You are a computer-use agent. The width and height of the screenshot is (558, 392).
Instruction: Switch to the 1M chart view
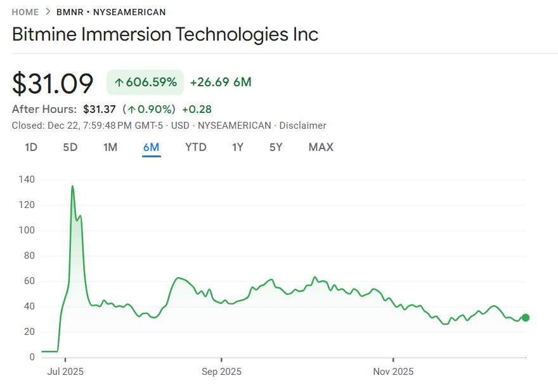110,147
